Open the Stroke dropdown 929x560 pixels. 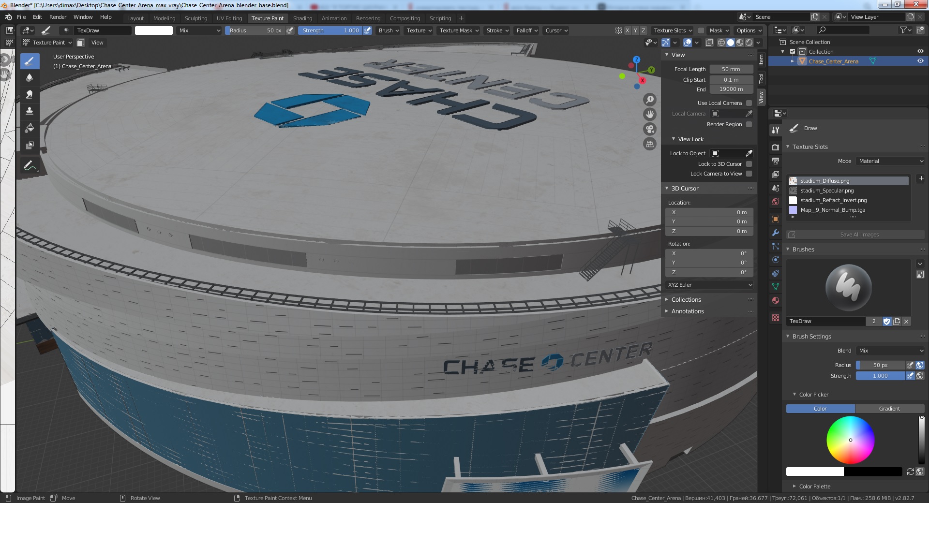[x=497, y=30]
